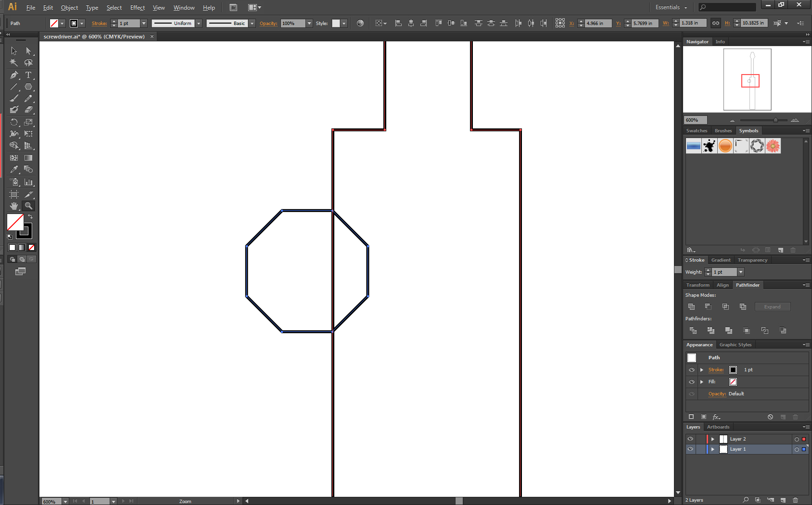Viewport: 812px width, 505px height.
Task: Open the Opacity dropdown in the control bar
Action: click(x=309, y=23)
